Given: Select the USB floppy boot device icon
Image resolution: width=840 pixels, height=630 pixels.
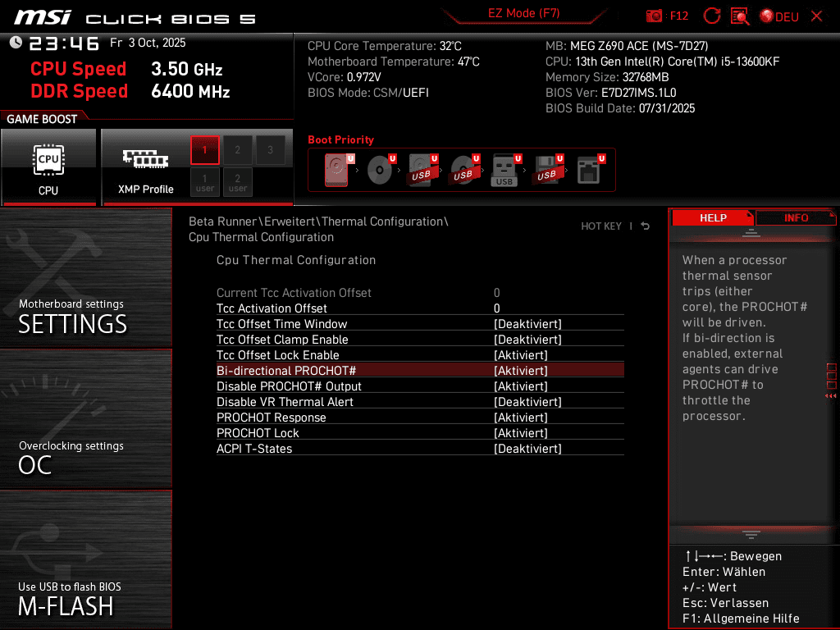Looking at the screenshot, I should point(547,170).
